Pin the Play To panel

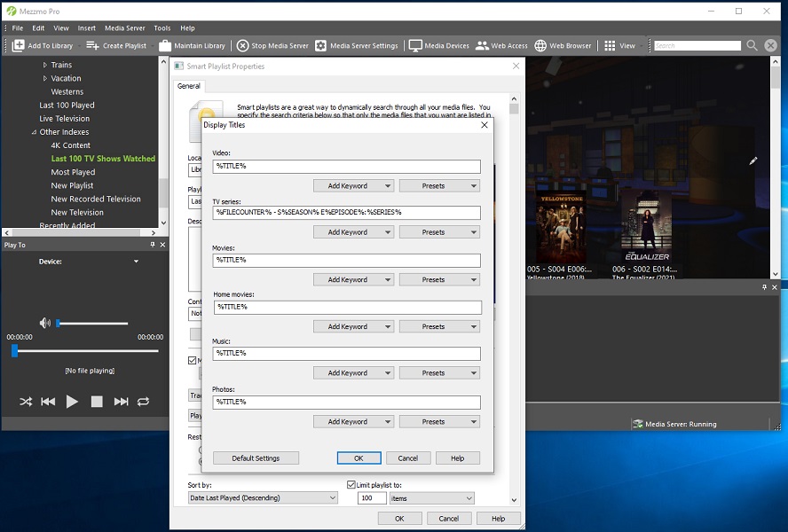click(153, 245)
